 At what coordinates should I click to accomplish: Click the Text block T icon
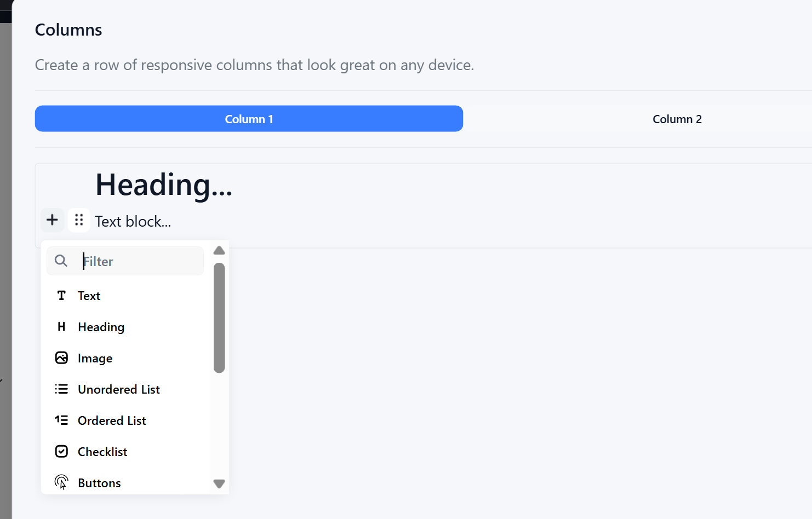point(61,296)
